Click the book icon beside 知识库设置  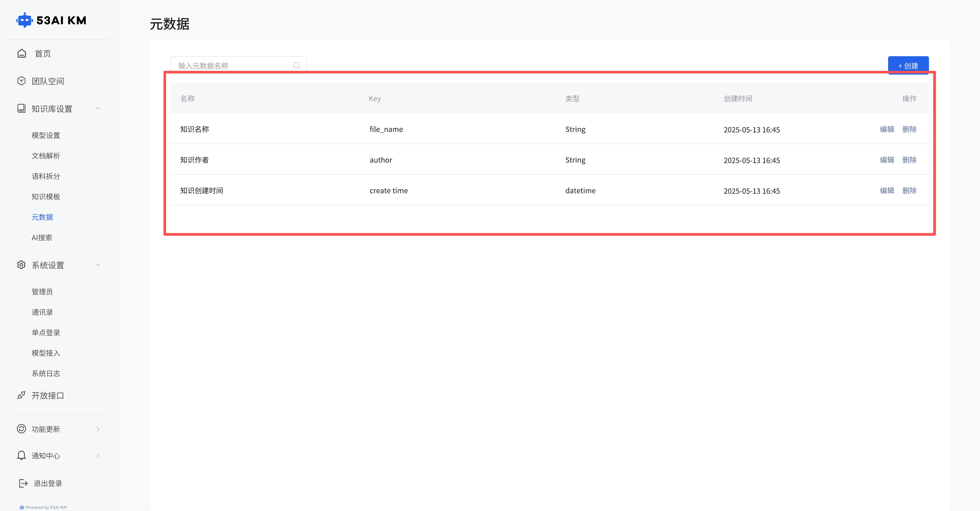[22, 109]
